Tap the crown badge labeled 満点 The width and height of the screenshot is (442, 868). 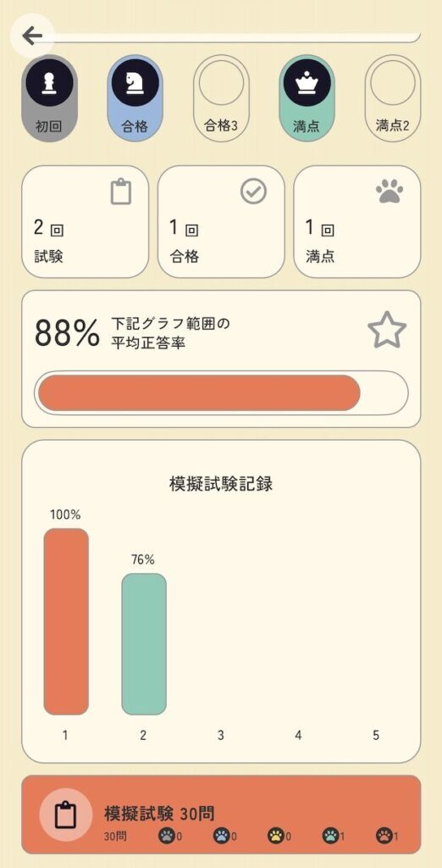click(x=307, y=98)
